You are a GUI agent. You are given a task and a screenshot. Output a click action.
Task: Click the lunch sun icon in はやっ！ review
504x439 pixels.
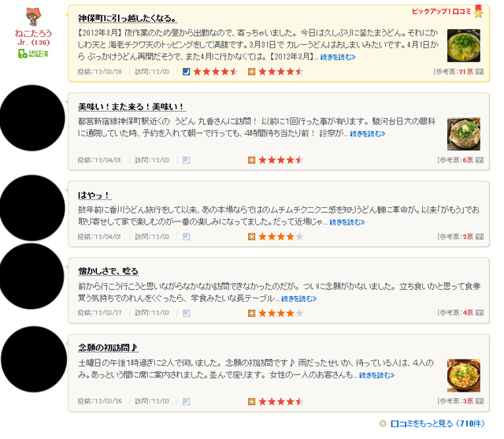252,236
